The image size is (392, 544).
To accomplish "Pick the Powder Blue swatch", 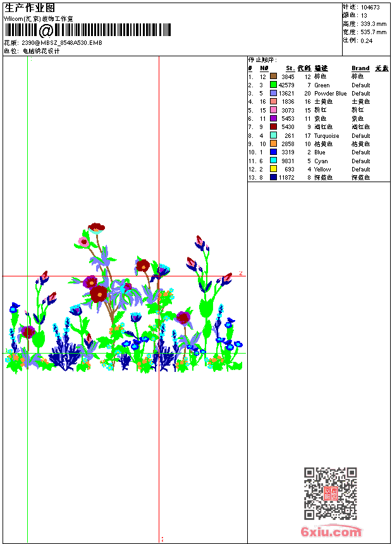I will click(x=273, y=93).
